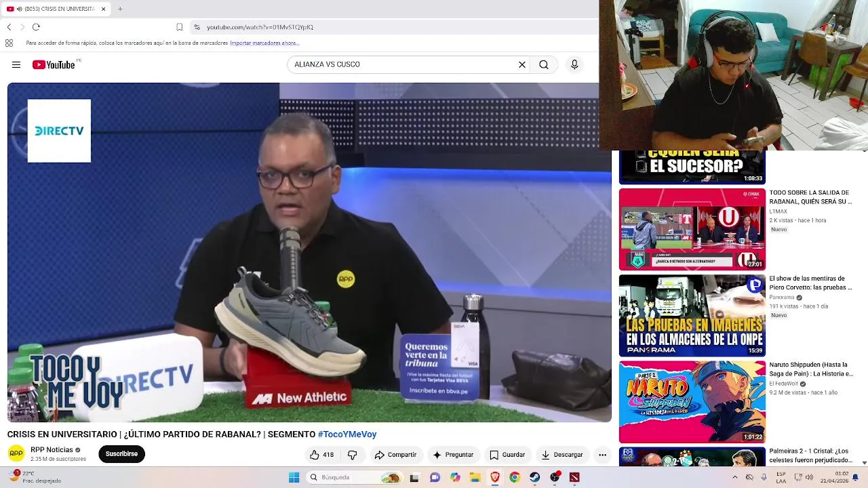Start voice search with the microphone icon
868x488 pixels.
tap(574, 64)
